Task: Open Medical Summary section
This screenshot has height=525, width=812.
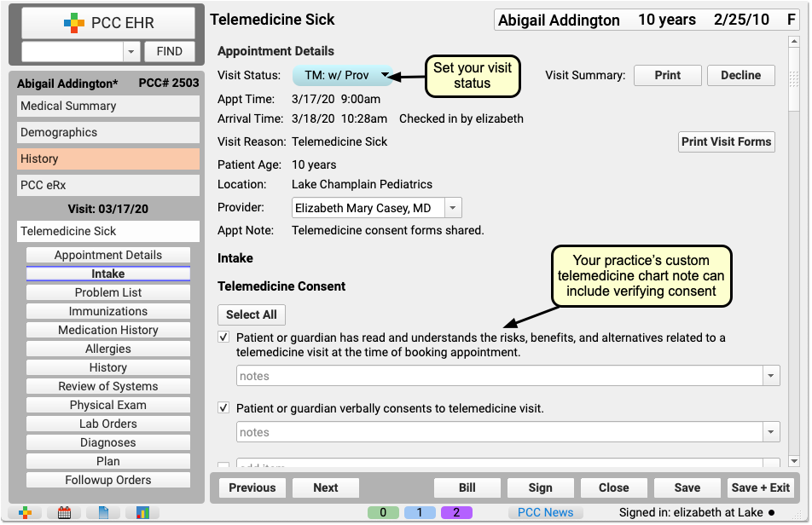Action: click(108, 106)
